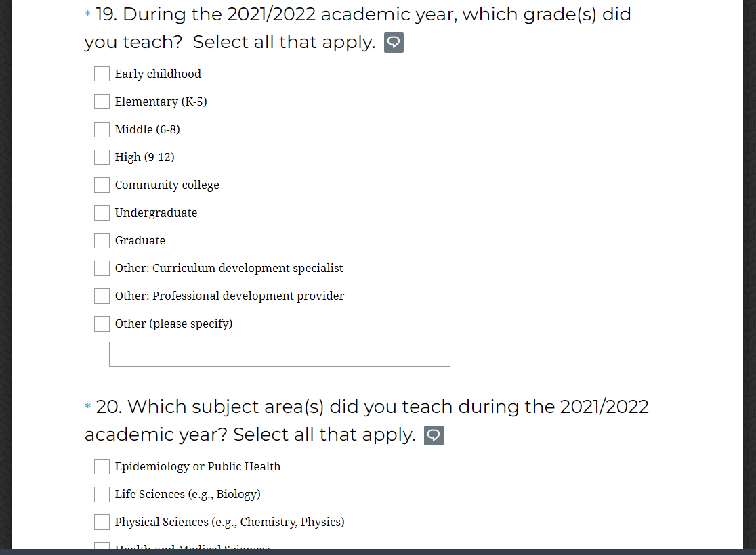
Task: Select the Undergraduate checkbox
Action: [x=102, y=213]
